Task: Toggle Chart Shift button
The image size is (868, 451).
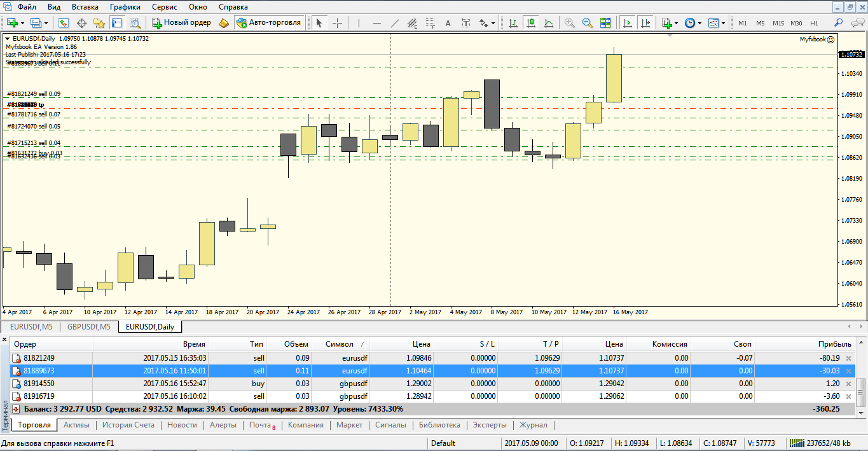Action: [646, 23]
